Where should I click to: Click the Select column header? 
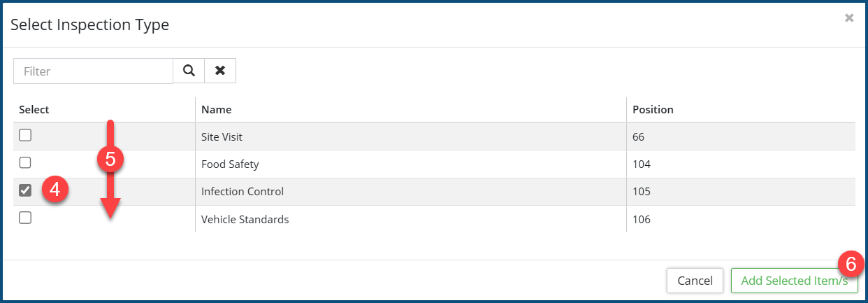[x=34, y=110]
